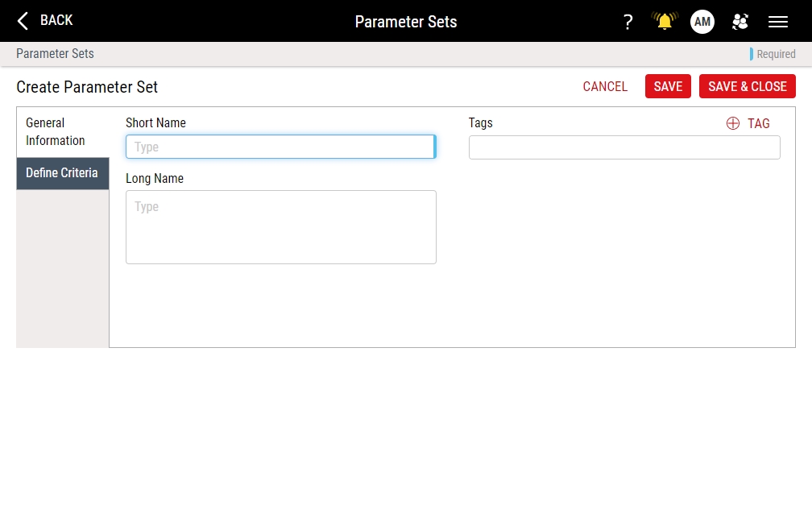The height and width of the screenshot is (522, 812).
Task: Click the BACK text label
Action: [56, 20]
